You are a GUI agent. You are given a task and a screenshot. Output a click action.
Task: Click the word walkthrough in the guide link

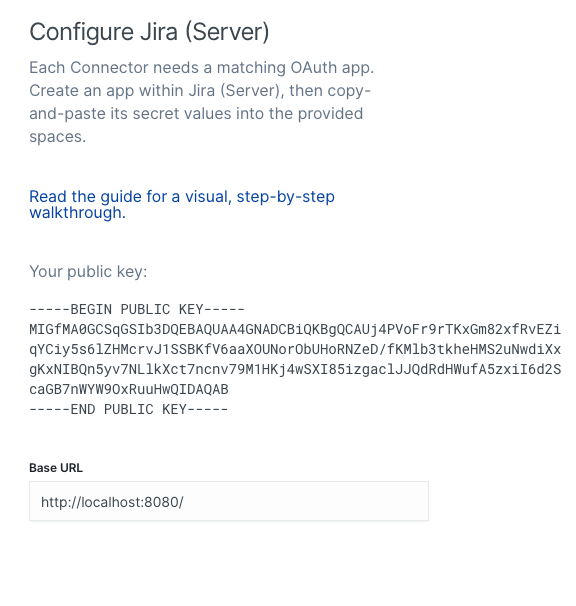(x=77, y=213)
